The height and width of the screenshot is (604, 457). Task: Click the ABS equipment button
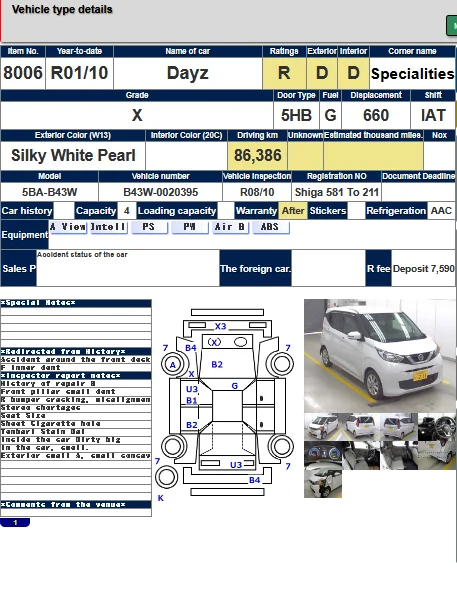270,227
